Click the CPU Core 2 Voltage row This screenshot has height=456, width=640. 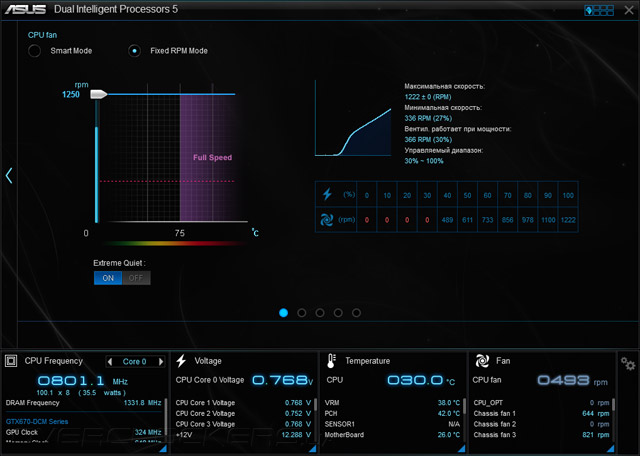pos(243,414)
